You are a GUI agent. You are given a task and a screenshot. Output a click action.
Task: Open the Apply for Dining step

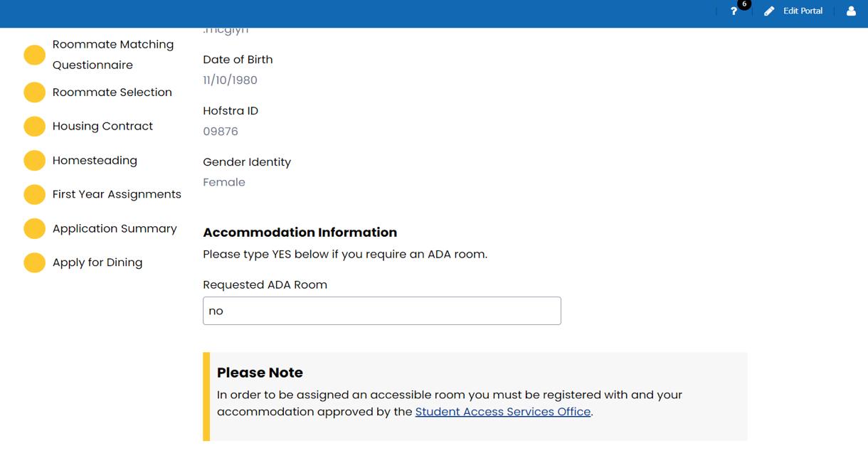pos(97,263)
